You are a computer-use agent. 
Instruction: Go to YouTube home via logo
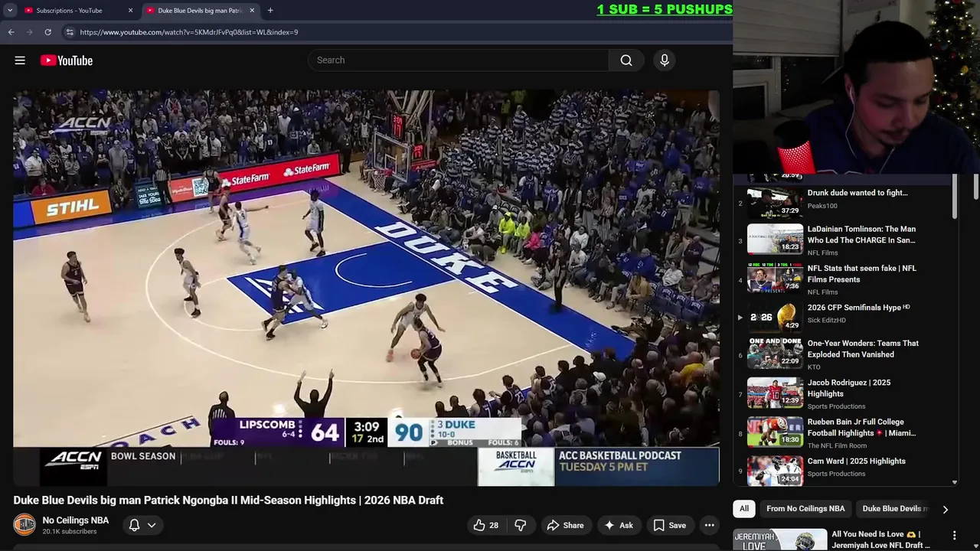click(x=67, y=60)
